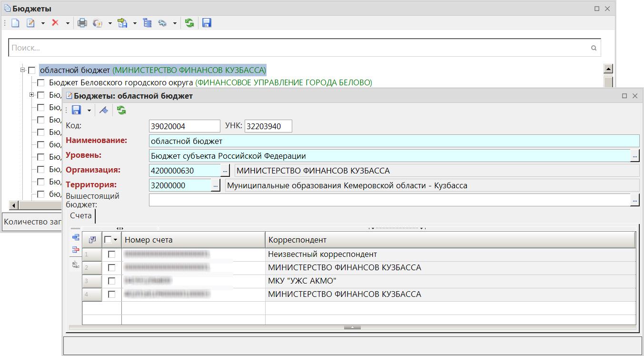
Task: Click the icon right of the printer
Action: coord(98,23)
